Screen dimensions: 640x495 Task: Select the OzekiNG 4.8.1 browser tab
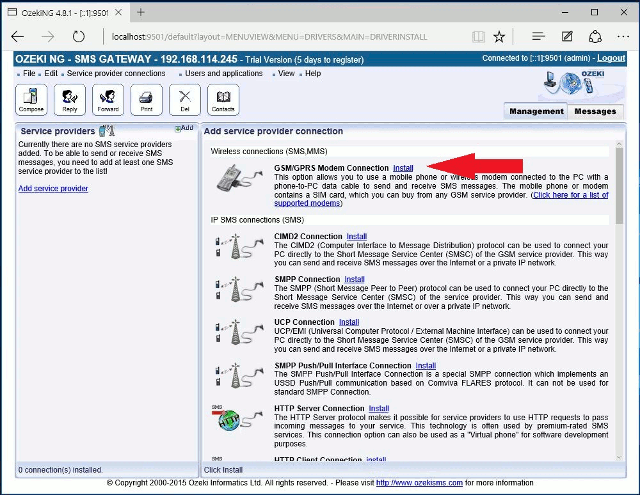(65, 13)
